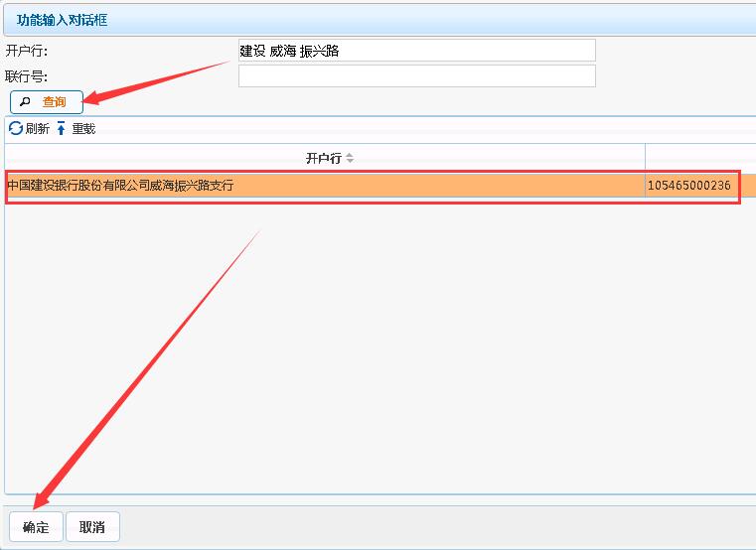Click the 查询 search button

[x=47, y=101]
